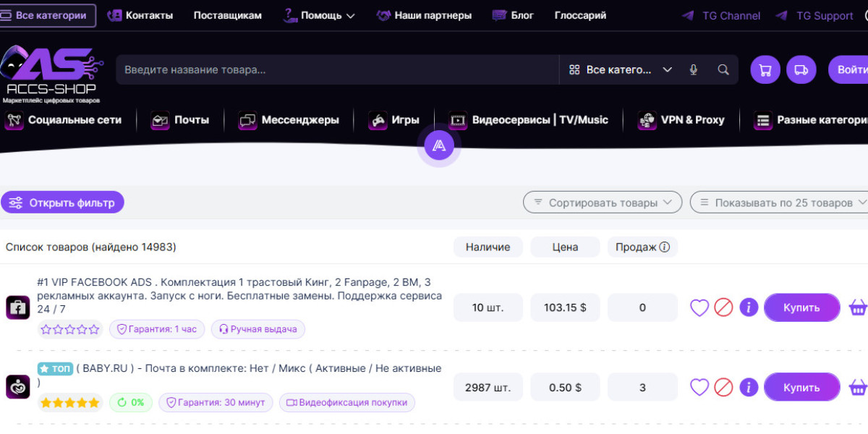Show info for Facebook ADS product
This screenshot has width=868, height=434.
749,307
